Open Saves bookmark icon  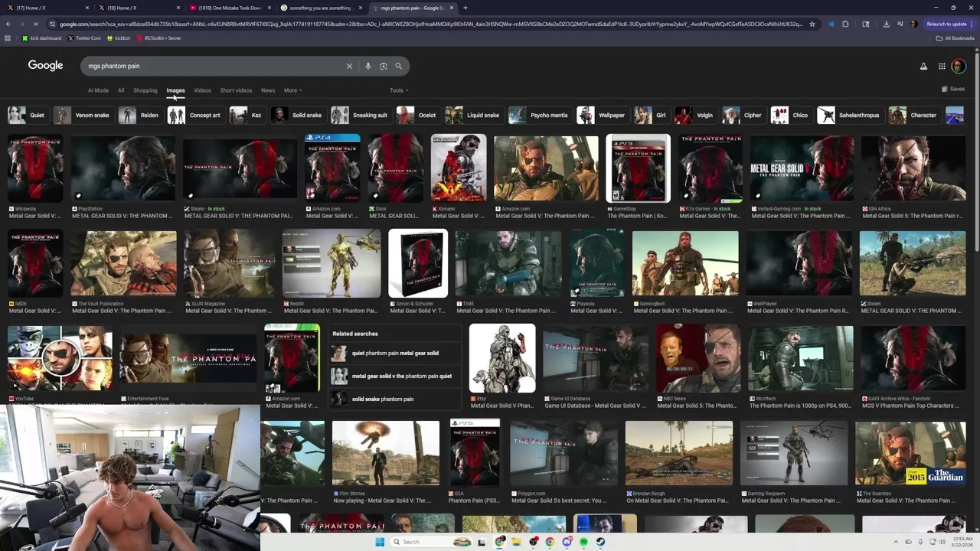[953, 89]
